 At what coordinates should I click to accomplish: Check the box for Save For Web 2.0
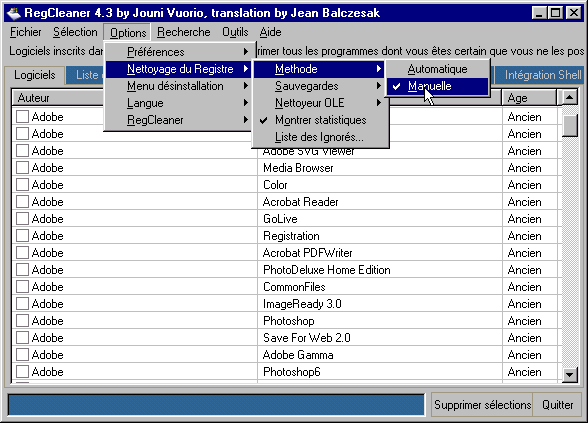click(22, 338)
